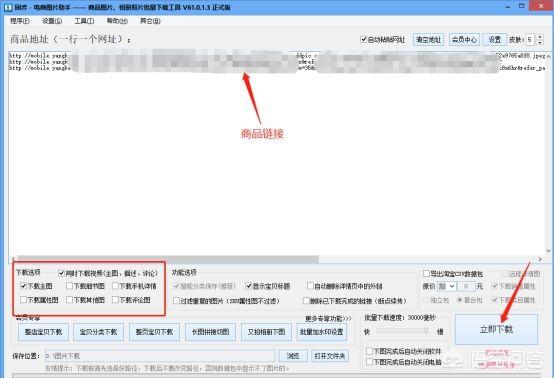The width and height of the screenshot is (554, 379).
Task: Click the horizontal scrollbar under URL list
Action: [x=168, y=259]
